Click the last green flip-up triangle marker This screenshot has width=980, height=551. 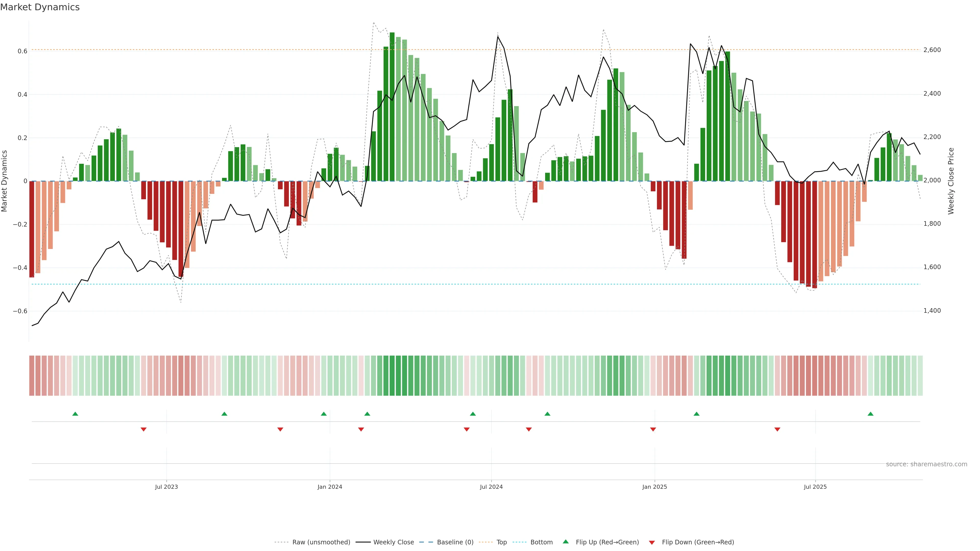(x=871, y=414)
